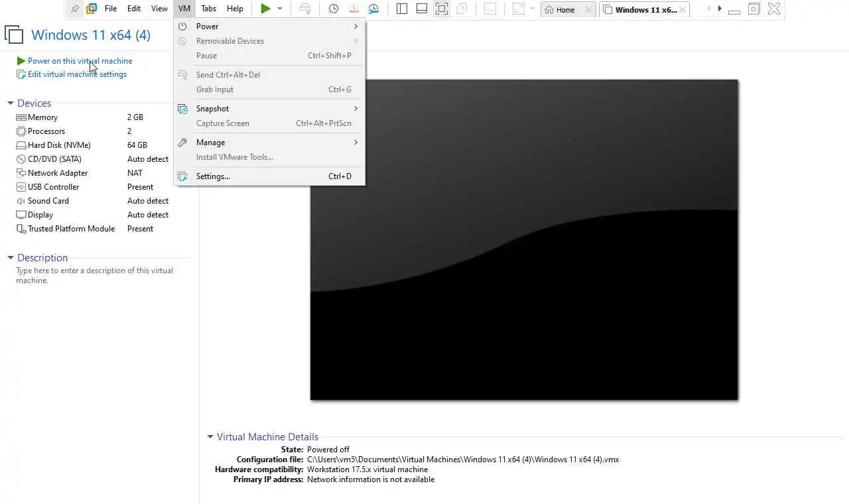Click the description text entry area
849x504 pixels.
(95, 275)
